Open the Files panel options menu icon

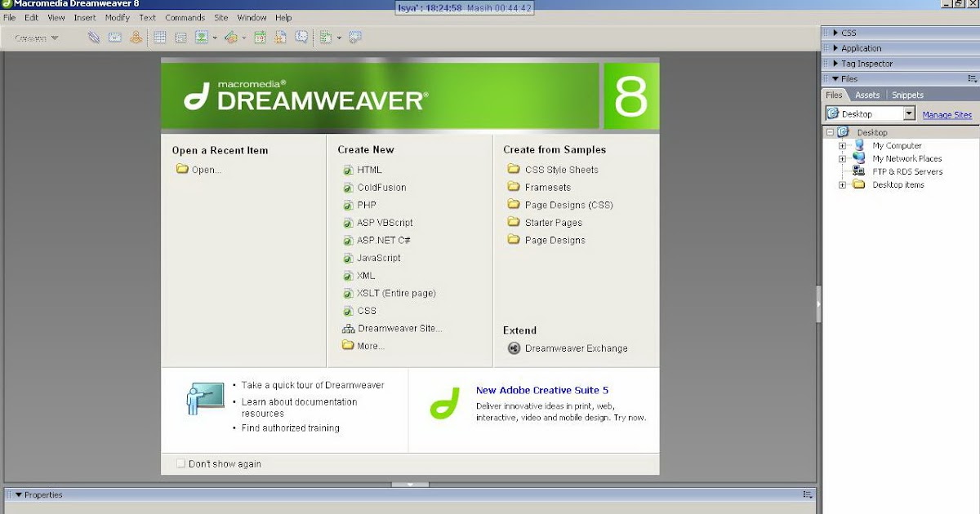[972, 79]
